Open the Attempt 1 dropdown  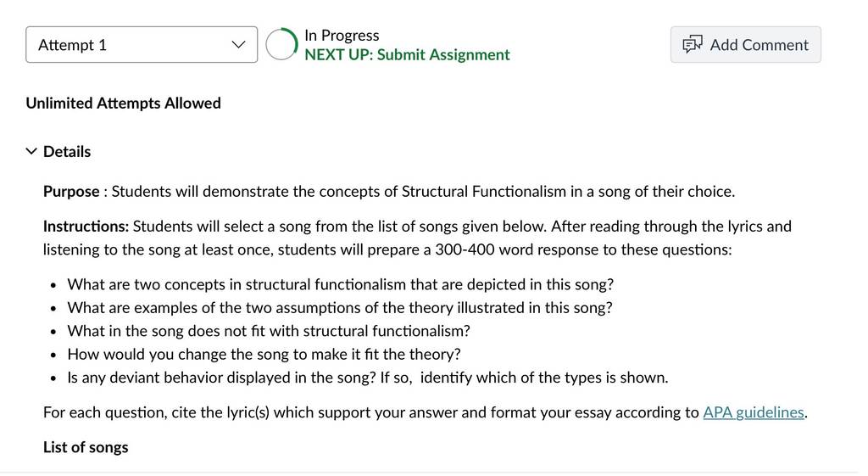[x=142, y=44]
